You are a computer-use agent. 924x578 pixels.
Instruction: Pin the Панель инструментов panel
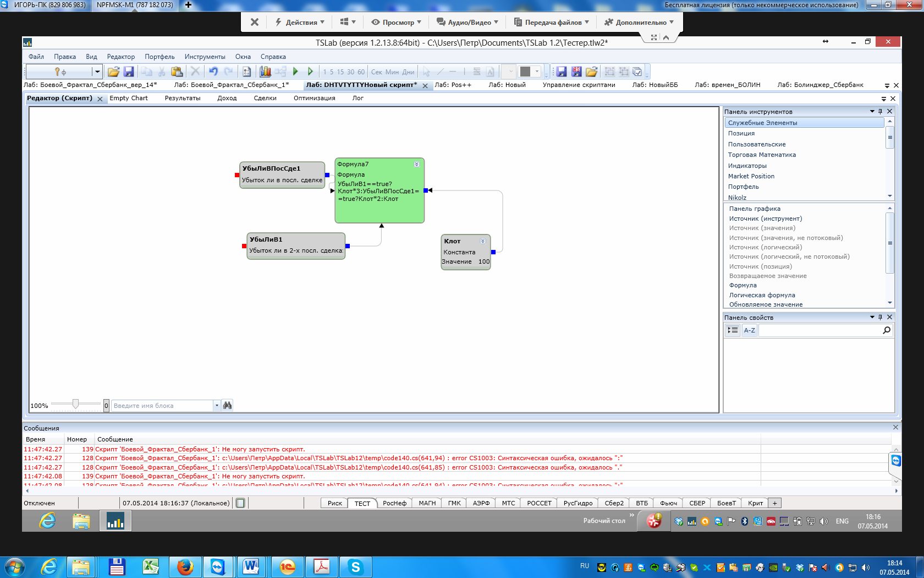coord(880,112)
